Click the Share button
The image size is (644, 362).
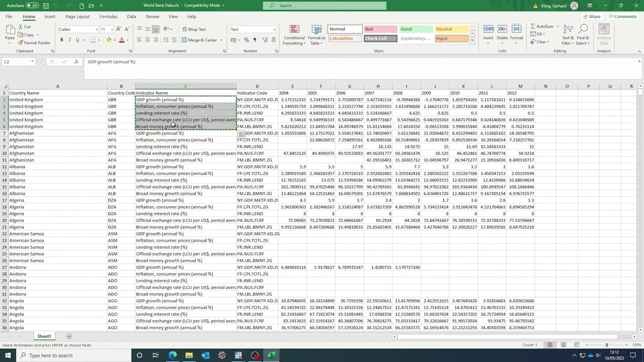(591, 17)
